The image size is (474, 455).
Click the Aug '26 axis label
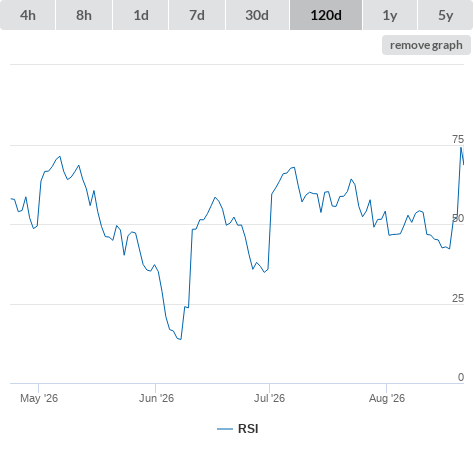click(387, 398)
